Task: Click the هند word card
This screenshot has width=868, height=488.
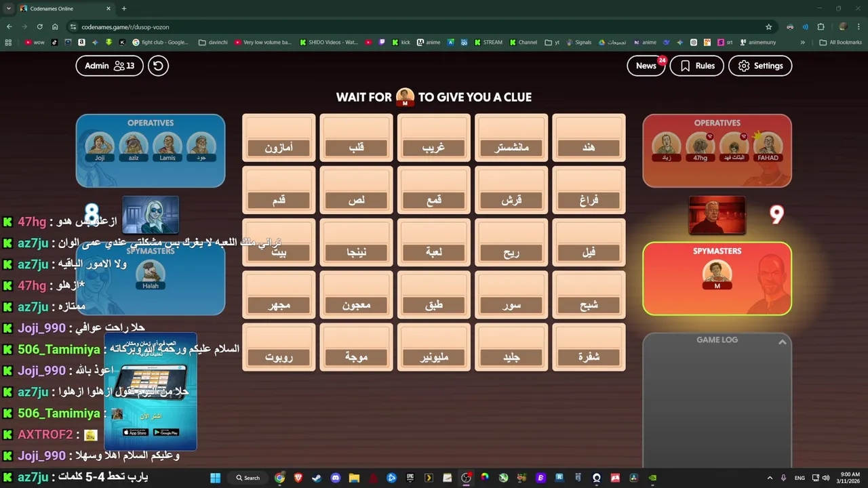Action: point(589,138)
